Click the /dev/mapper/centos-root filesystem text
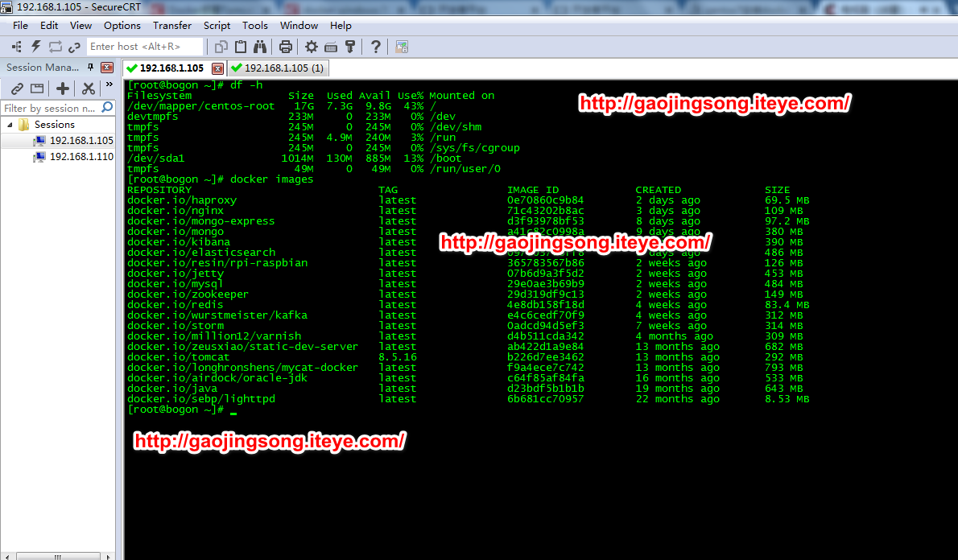Image resolution: width=958 pixels, height=560 pixels. coord(201,106)
